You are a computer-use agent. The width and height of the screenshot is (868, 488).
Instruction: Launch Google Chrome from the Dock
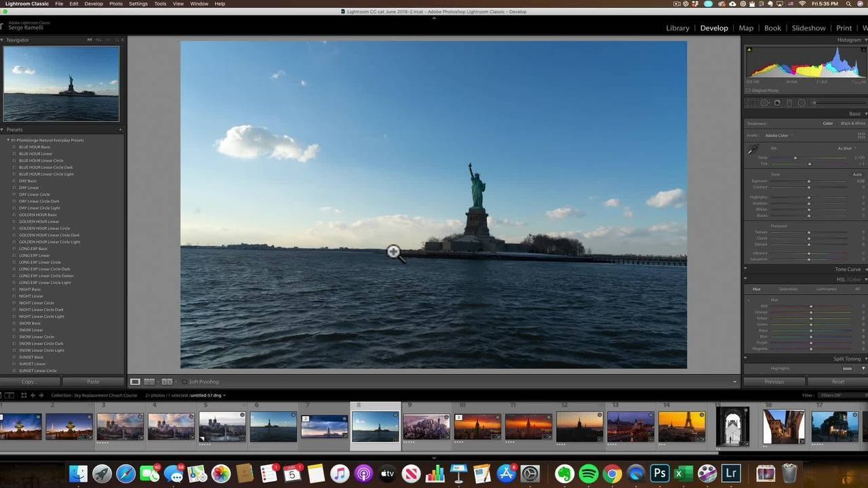612,473
